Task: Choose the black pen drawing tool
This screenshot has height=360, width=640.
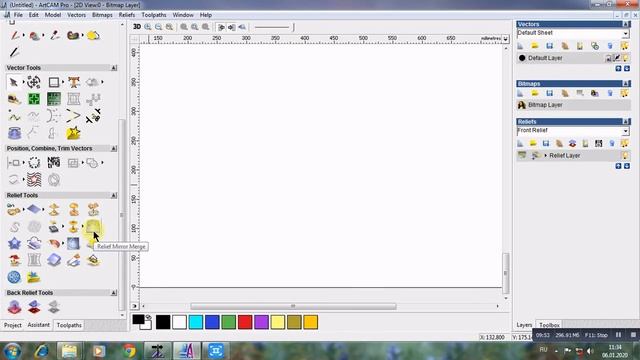Action: tap(14, 52)
